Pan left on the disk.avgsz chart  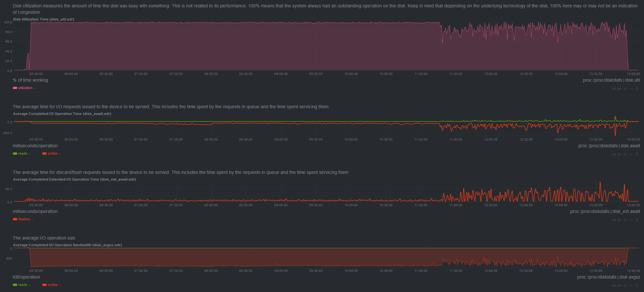[614, 286]
